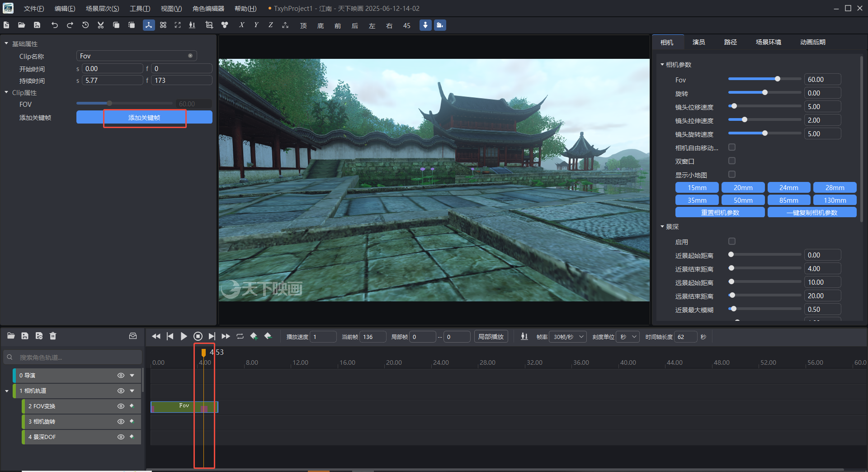Image resolution: width=868 pixels, height=472 pixels.
Task: Apply the 85mm lens preset
Action: (789, 200)
